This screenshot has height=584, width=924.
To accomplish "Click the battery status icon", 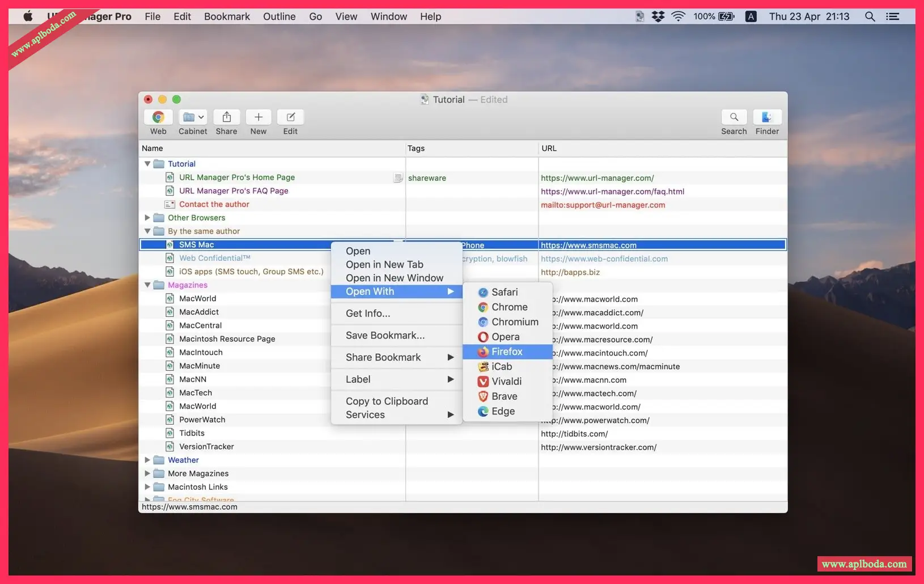I will click(x=726, y=16).
